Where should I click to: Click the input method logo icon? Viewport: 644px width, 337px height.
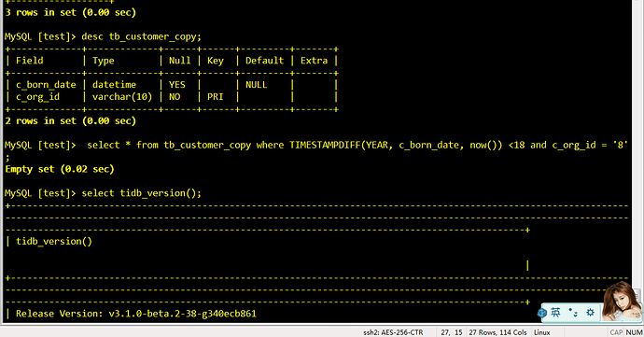pos(541,313)
